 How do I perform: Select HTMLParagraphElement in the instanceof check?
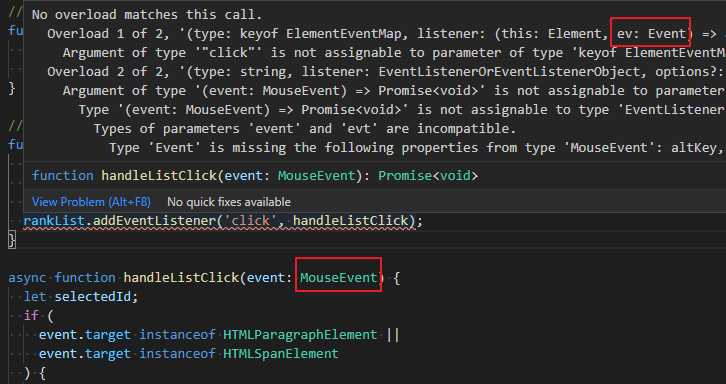coord(300,334)
